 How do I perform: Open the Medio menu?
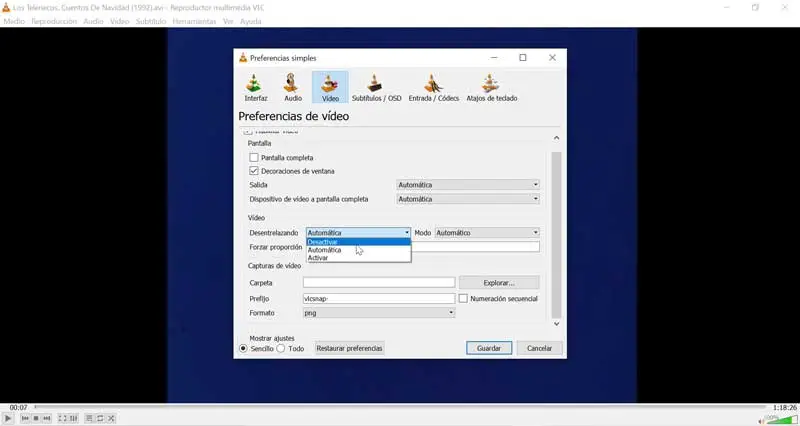(14, 21)
